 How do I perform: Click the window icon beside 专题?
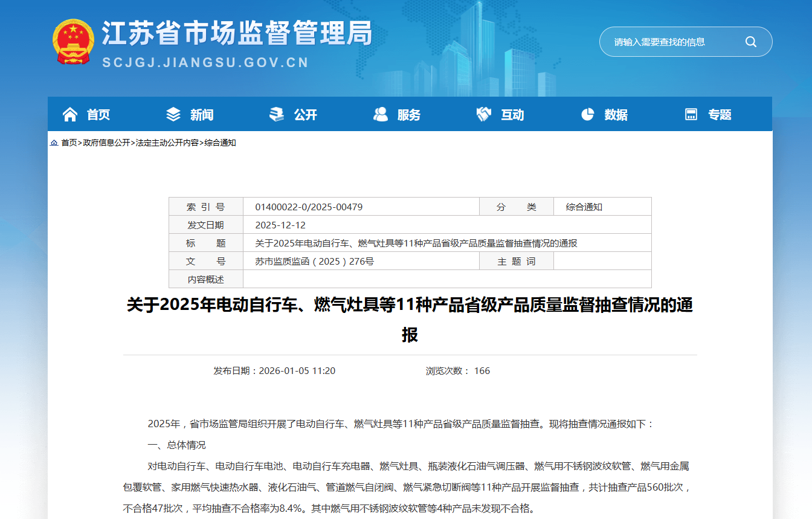tap(691, 114)
